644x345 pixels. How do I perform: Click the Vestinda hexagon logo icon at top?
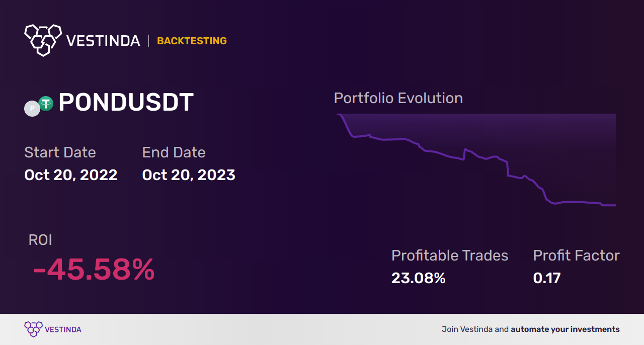coord(43,40)
